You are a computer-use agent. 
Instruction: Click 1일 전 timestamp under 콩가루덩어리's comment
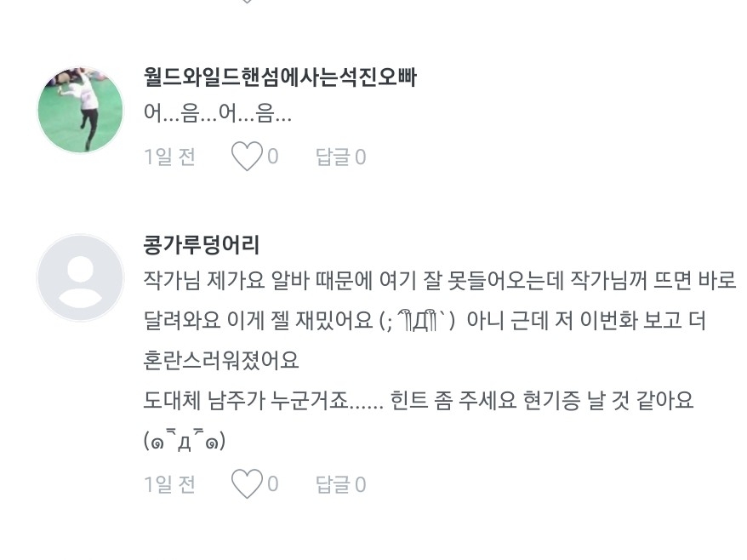pos(170,484)
